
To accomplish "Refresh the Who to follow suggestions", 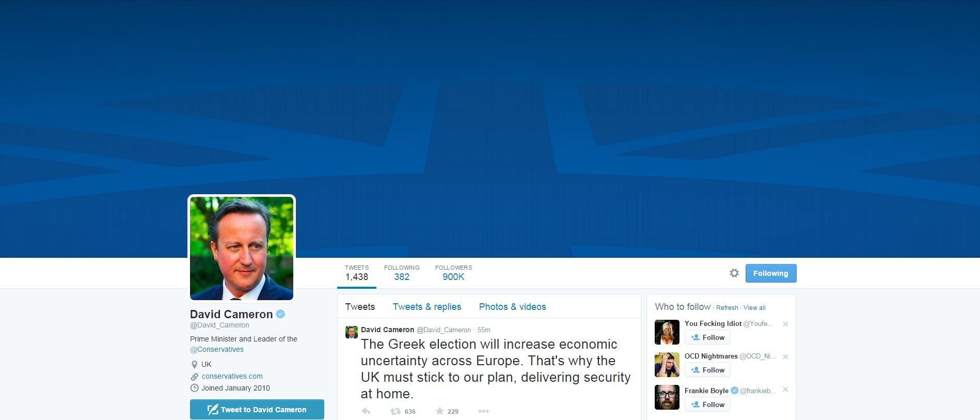I will pyautogui.click(x=727, y=307).
